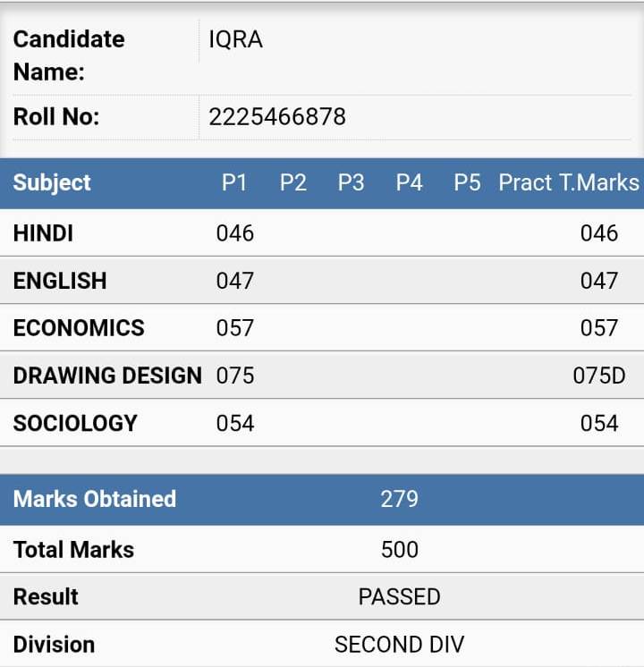Select the Total Marks value 500
Viewport: 644px width, 667px height.
[399, 549]
